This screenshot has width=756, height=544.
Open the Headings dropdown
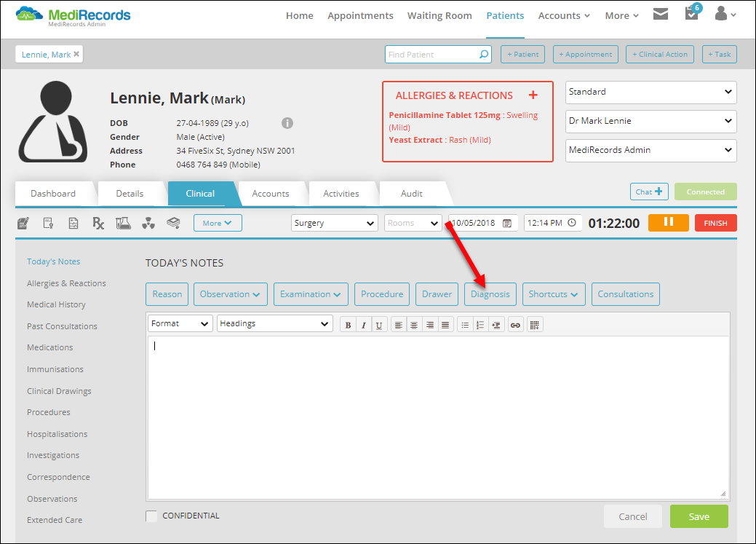275,323
